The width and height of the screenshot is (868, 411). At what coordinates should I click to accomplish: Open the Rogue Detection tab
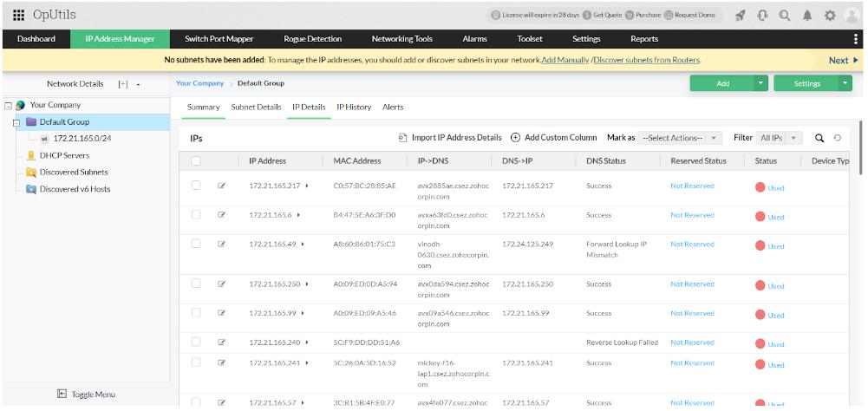(x=313, y=39)
